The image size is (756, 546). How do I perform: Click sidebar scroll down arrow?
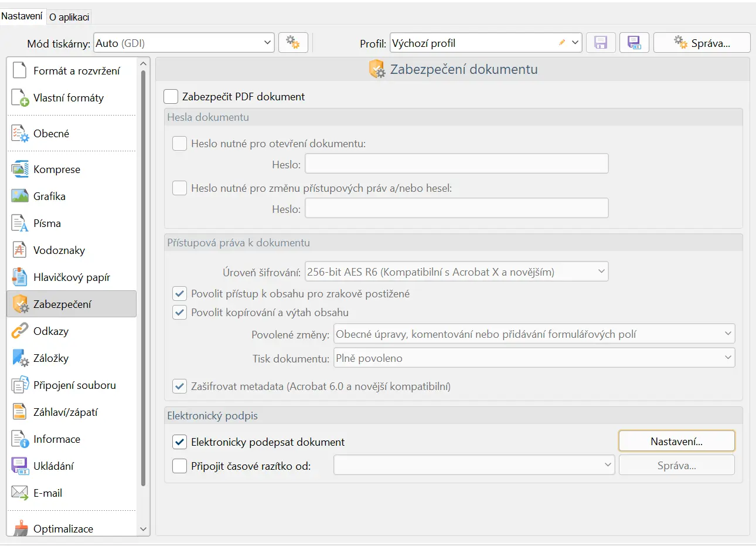coord(144,529)
